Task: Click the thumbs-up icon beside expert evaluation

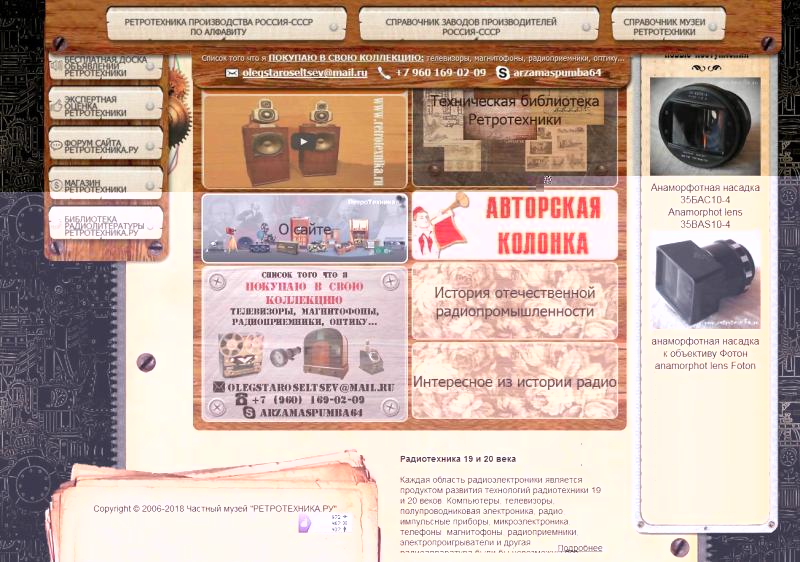Action: [56, 106]
